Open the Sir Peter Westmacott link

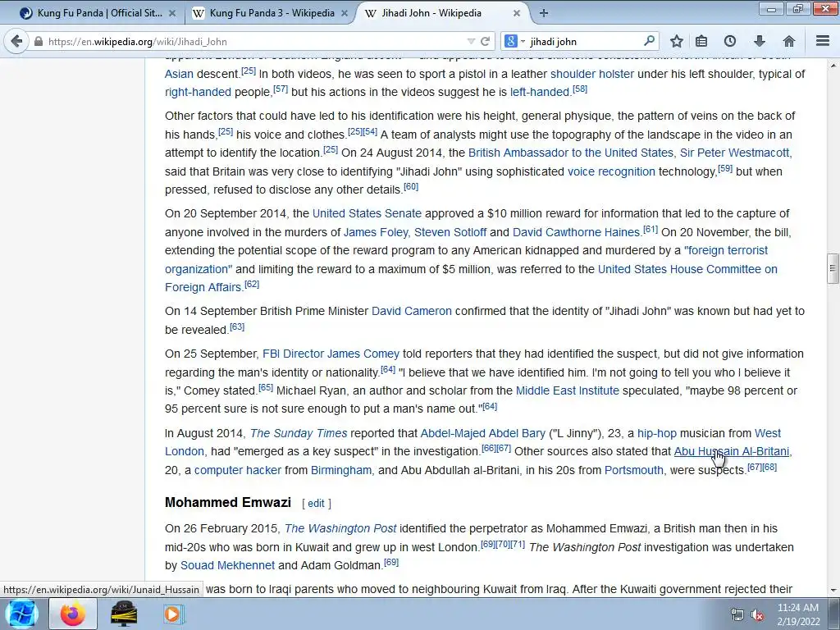pyautogui.click(x=734, y=153)
